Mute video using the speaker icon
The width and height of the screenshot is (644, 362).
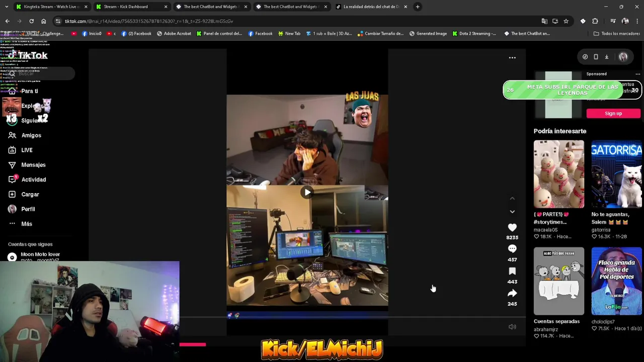tap(512, 327)
